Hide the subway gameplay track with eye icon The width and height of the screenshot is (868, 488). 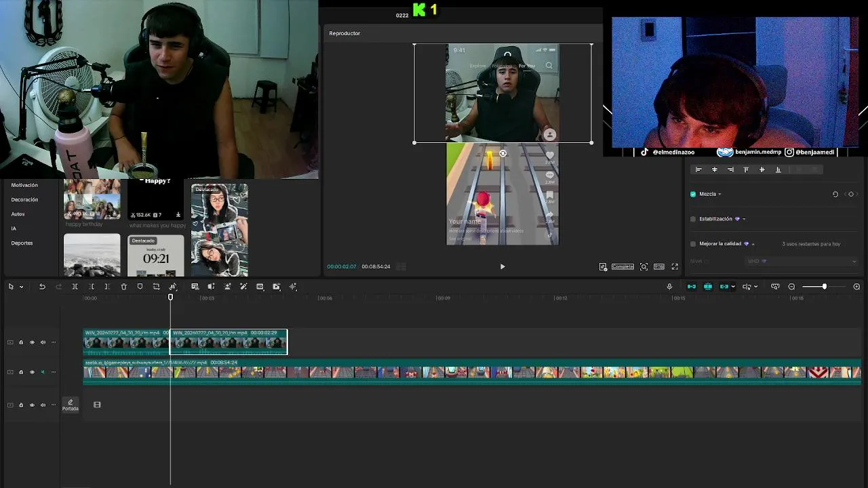32,372
